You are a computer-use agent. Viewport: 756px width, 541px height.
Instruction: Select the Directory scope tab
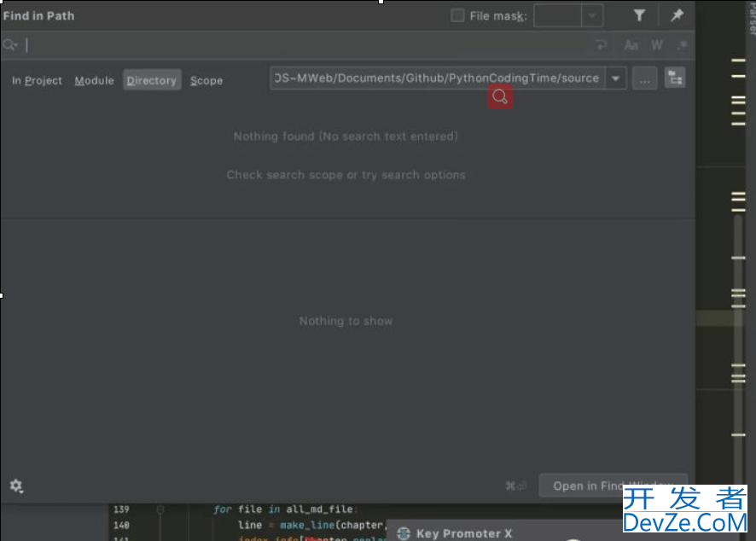pyautogui.click(x=152, y=80)
